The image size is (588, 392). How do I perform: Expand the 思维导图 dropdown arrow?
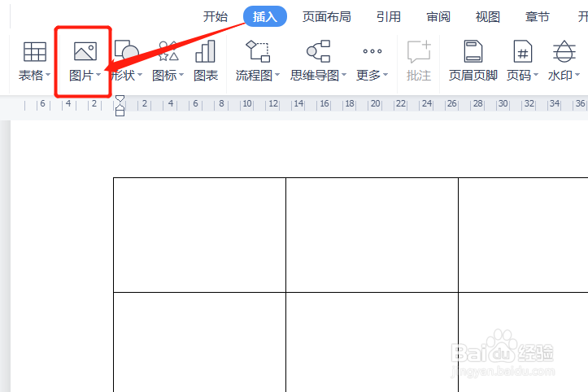pos(343,75)
